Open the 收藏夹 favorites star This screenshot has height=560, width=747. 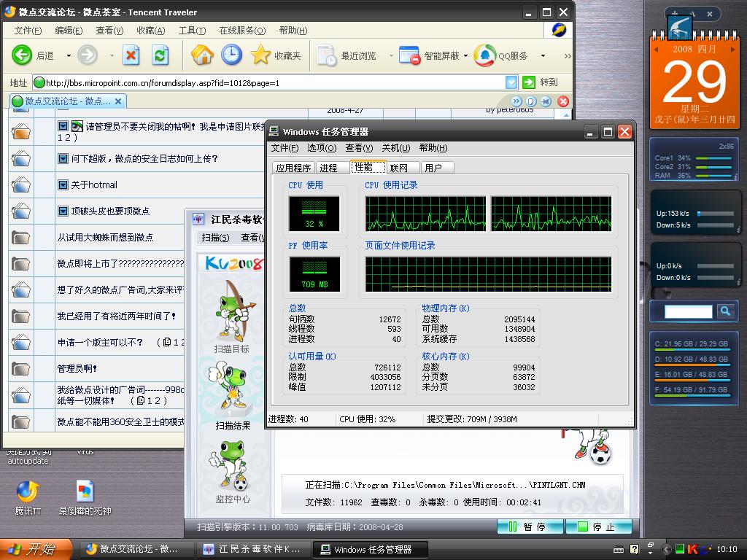point(260,55)
